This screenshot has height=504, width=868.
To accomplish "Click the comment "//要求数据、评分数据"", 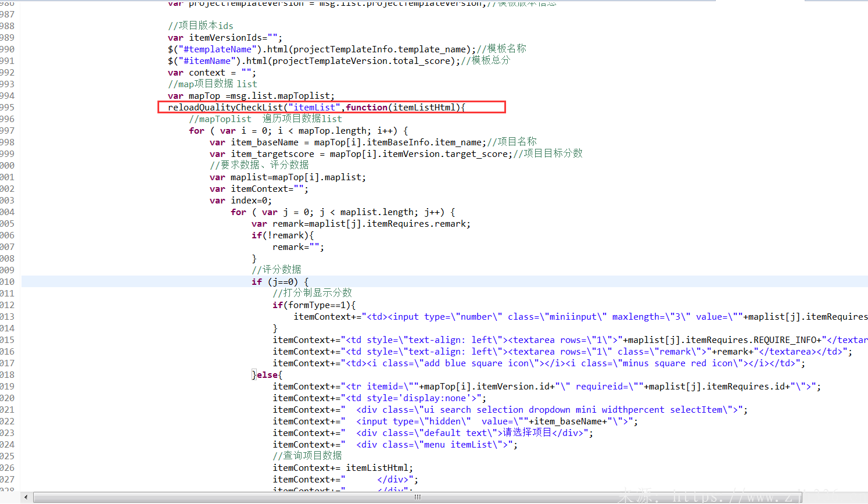I will (x=259, y=165).
